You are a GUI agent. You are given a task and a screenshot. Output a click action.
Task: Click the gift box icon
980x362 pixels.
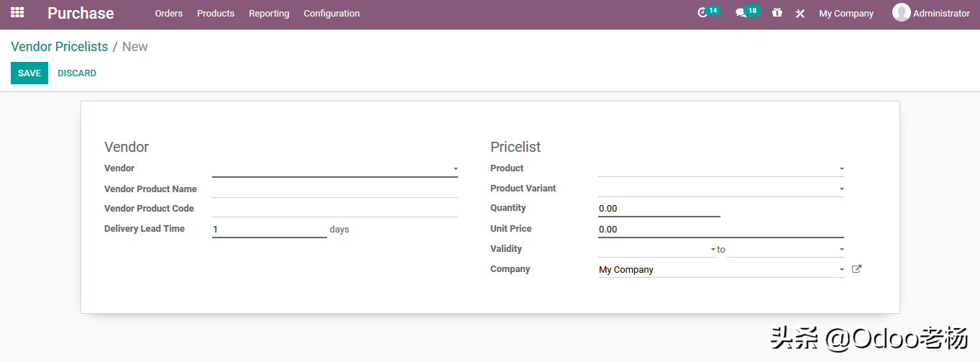point(777,13)
